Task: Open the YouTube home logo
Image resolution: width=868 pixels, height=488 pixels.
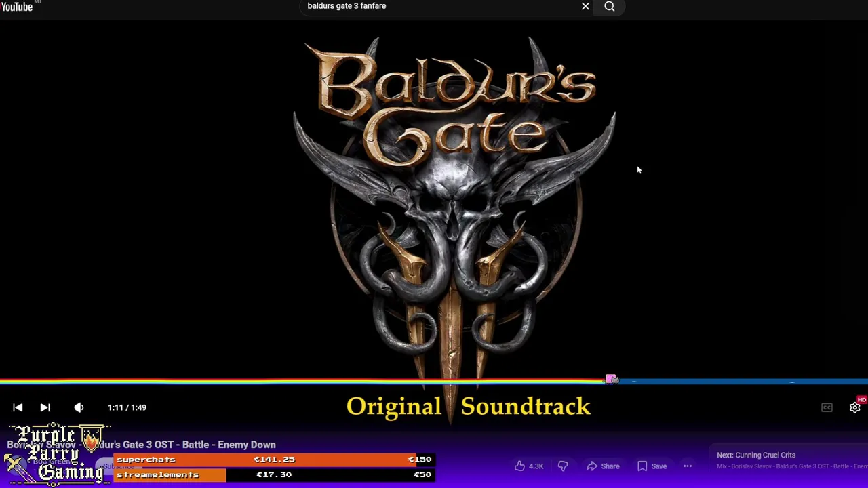Action: pyautogui.click(x=16, y=7)
